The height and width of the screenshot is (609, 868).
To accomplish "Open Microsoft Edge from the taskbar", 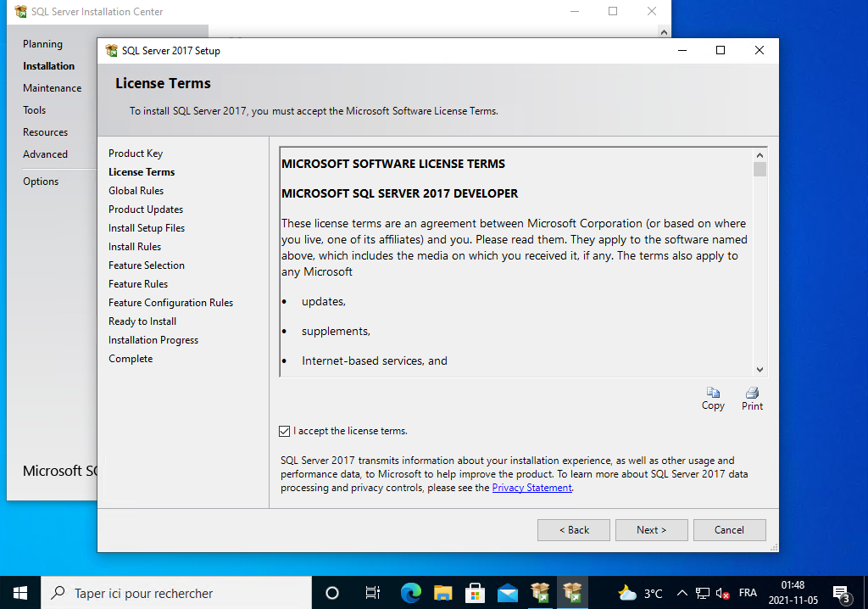I will (x=410, y=593).
